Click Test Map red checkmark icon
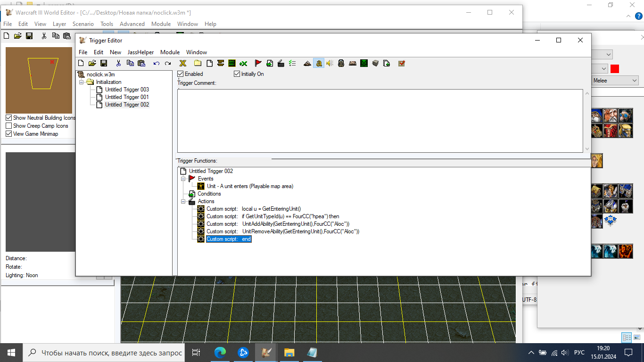The image size is (644, 362). (402, 63)
